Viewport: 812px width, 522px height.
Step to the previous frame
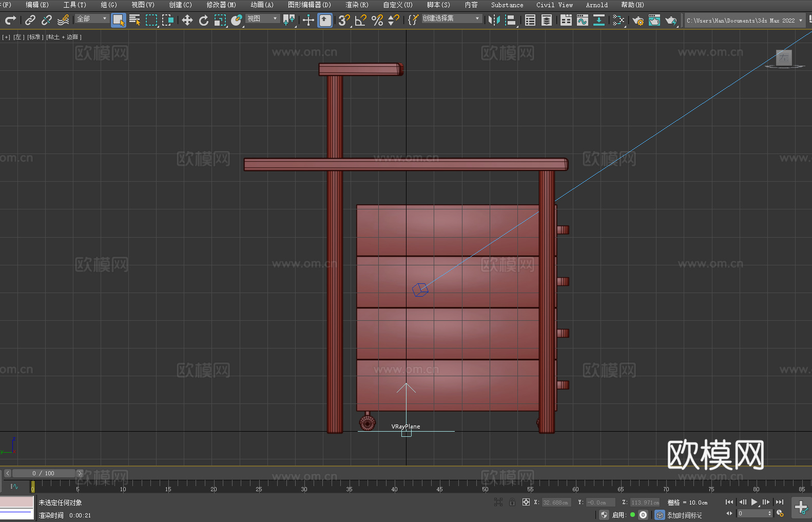click(742, 502)
